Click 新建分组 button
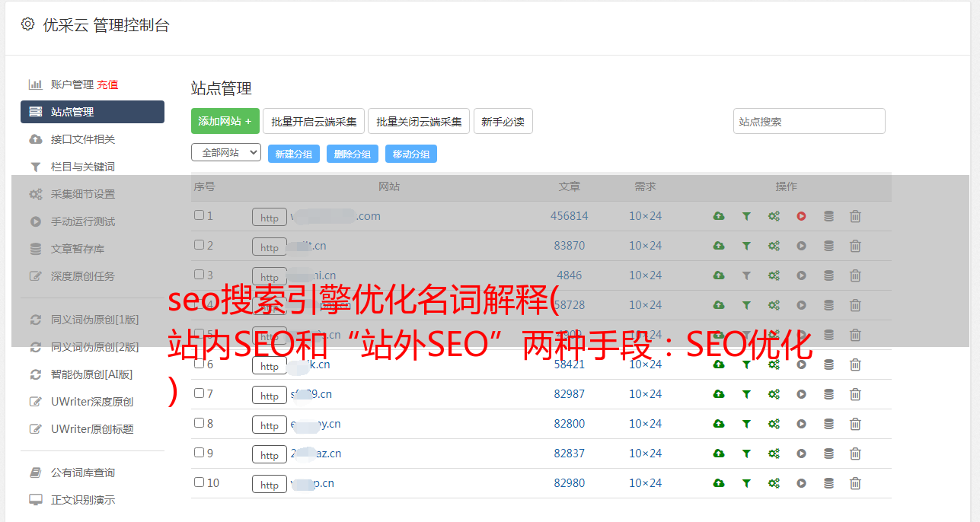 [294, 154]
